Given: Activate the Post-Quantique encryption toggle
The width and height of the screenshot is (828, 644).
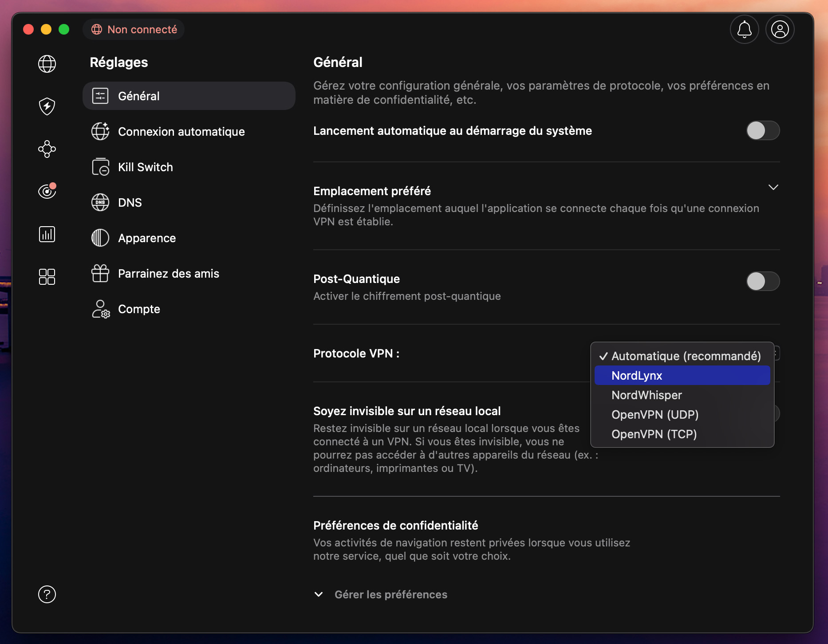Looking at the screenshot, I should (763, 281).
